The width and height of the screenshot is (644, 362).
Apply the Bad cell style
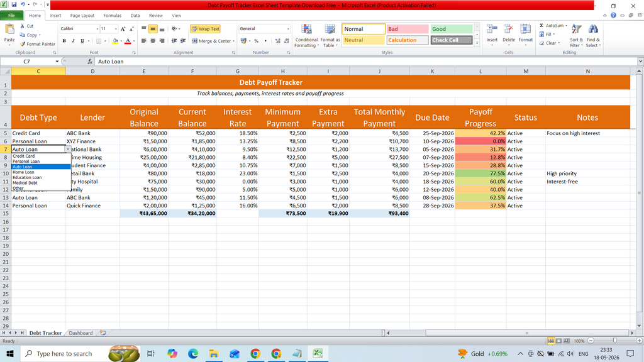click(407, 29)
